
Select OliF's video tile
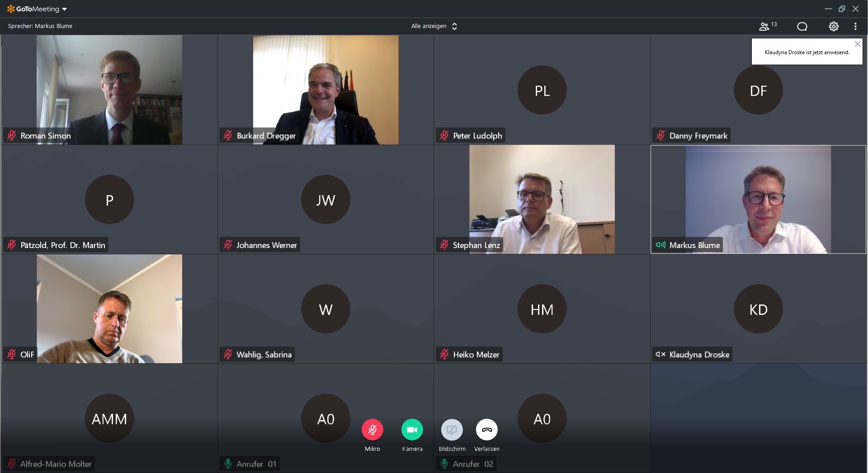pos(109,309)
